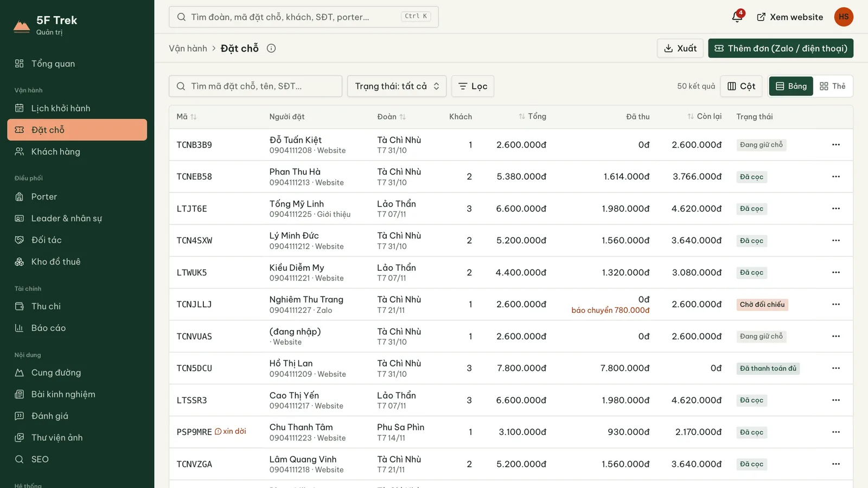868x488 pixels.
Task: Click customer name Cao Thị Yến
Action: (294, 395)
